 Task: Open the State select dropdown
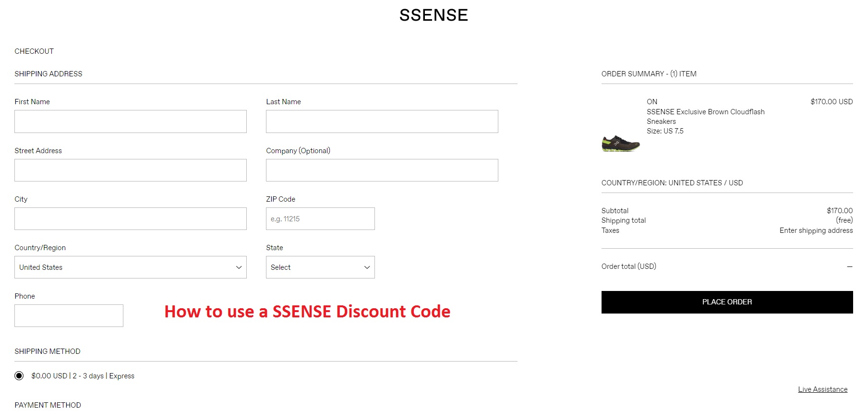(x=320, y=267)
